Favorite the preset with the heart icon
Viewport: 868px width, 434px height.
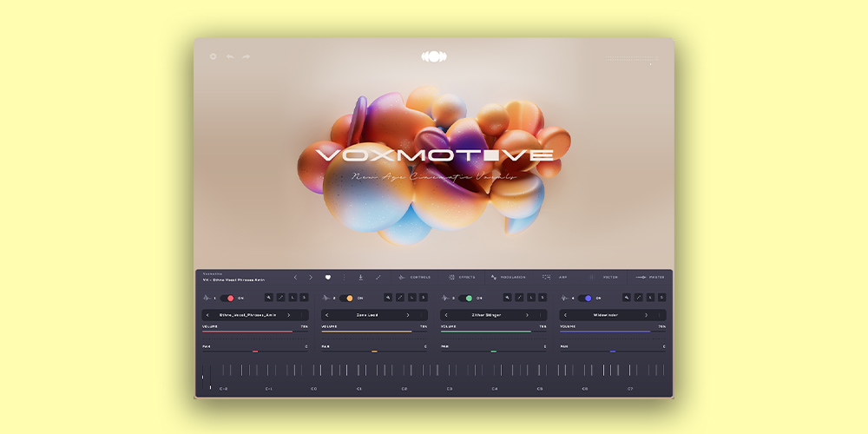coord(328,278)
